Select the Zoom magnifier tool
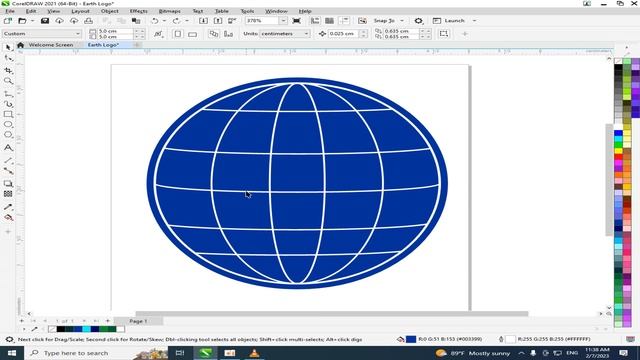This screenshot has width=640, height=360. 8,81
